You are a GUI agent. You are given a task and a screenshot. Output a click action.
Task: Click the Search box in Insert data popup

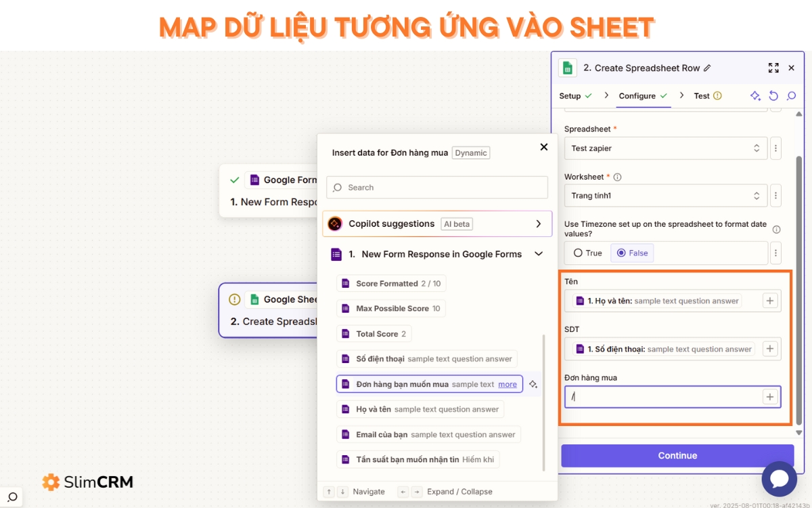tap(437, 188)
